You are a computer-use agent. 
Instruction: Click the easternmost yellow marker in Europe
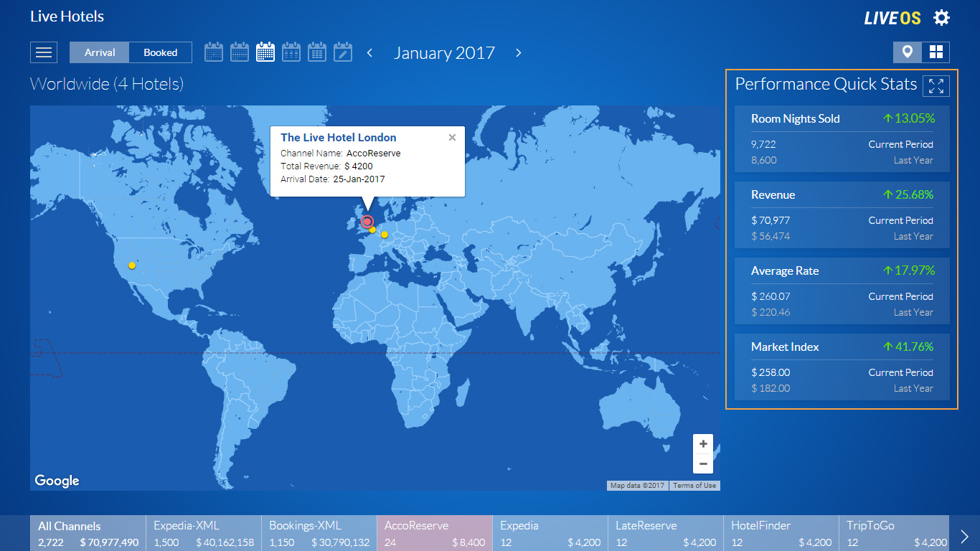tap(385, 235)
